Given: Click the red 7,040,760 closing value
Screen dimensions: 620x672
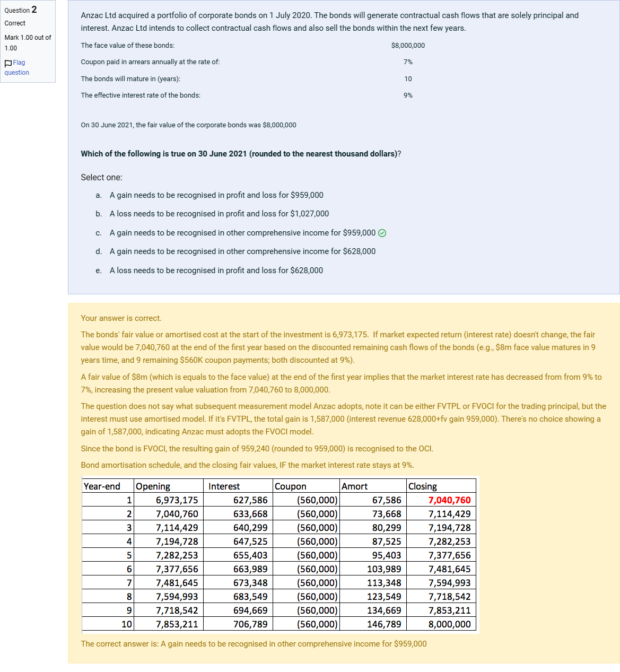Looking at the screenshot, I should (x=449, y=500).
